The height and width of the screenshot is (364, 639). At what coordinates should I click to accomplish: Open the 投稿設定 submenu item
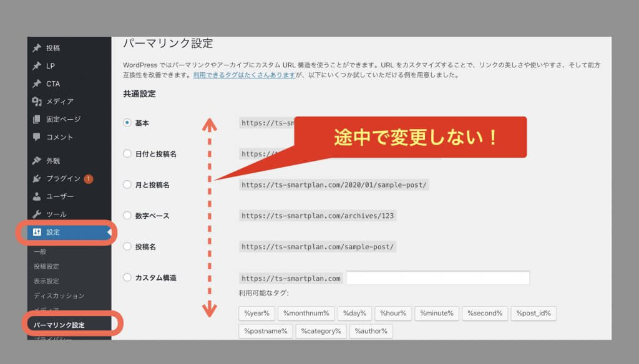(x=46, y=266)
